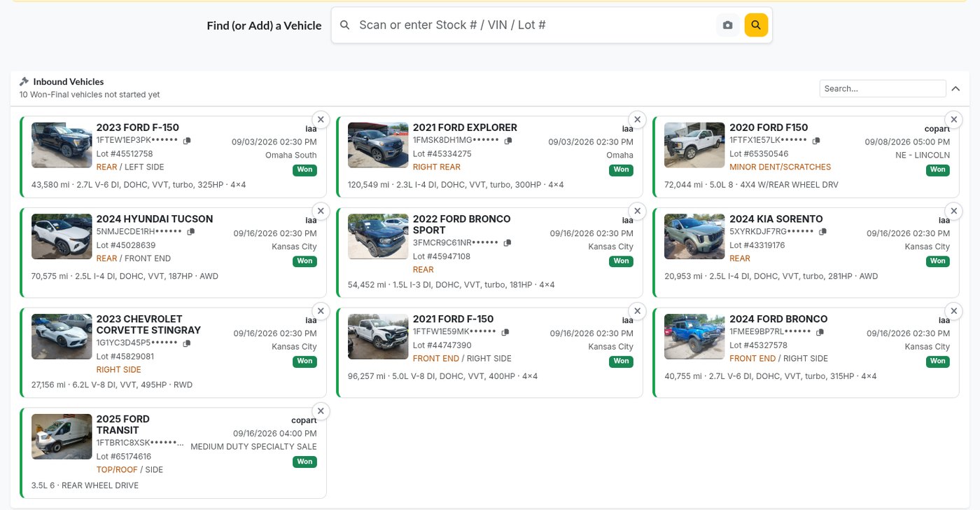Dismiss the 2024 Hyundai Tucson card
This screenshot has width=980, height=510.
pyautogui.click(x=321, y=211)
